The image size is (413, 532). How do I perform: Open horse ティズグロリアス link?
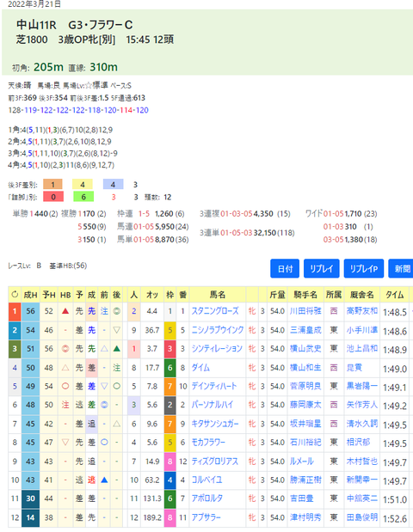(x=214, y=462)
